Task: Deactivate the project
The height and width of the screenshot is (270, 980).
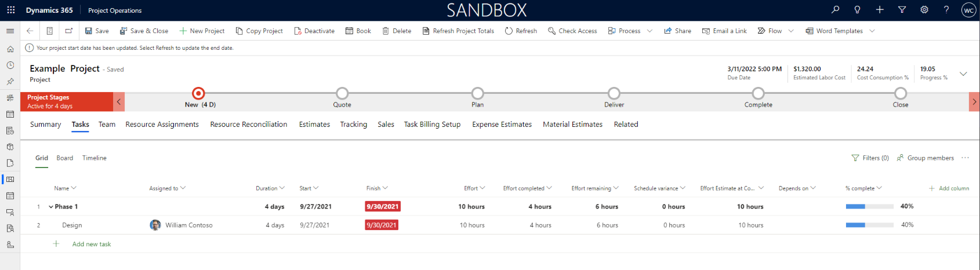Action: (x=314, y=31)
